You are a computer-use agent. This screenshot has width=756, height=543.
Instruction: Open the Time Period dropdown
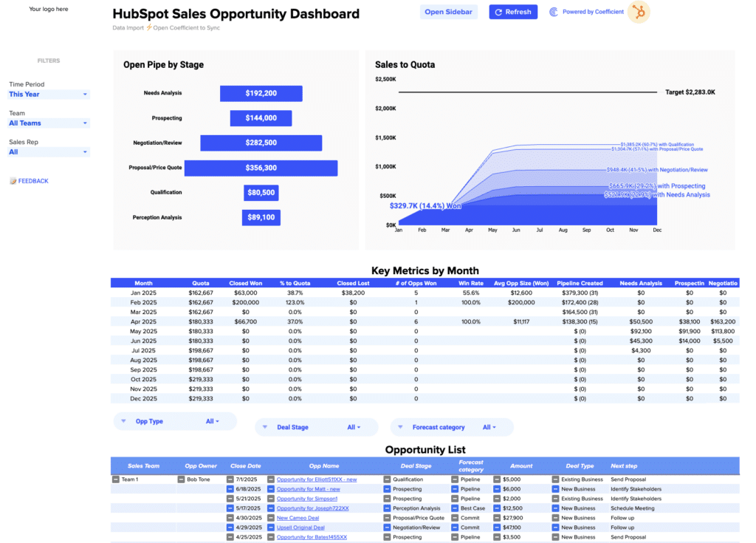49,95
